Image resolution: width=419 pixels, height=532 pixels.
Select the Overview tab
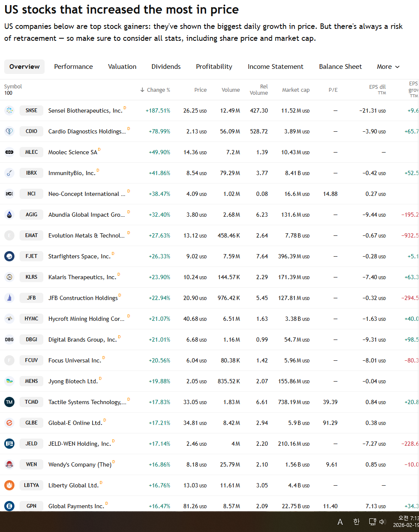24,67
